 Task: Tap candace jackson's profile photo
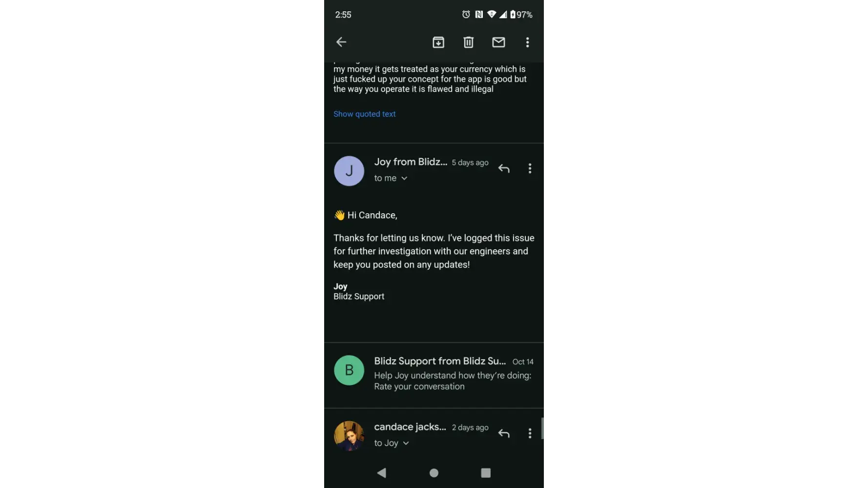pos(349,435)
